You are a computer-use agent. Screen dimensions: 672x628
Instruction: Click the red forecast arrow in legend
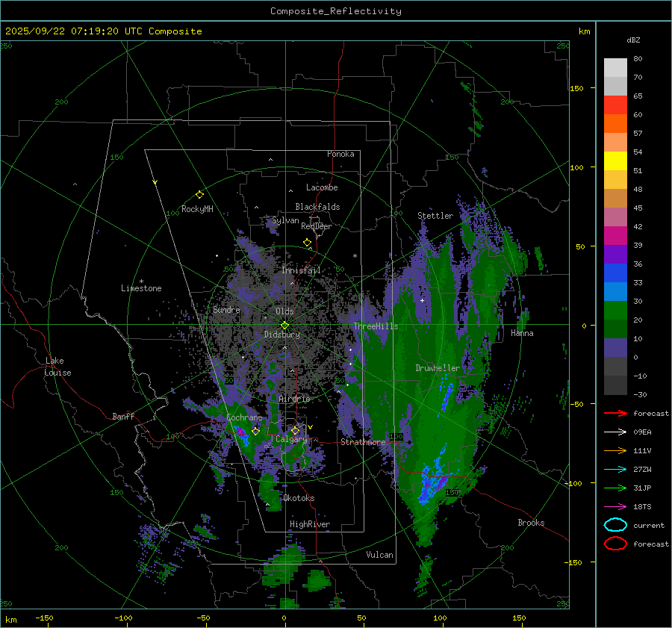click(x=615, y=413)
